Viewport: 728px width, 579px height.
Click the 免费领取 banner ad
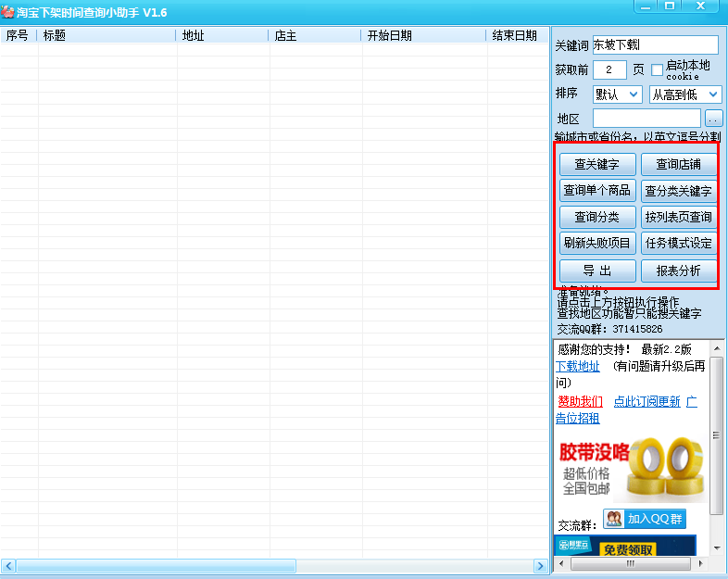tap(625, 546)
